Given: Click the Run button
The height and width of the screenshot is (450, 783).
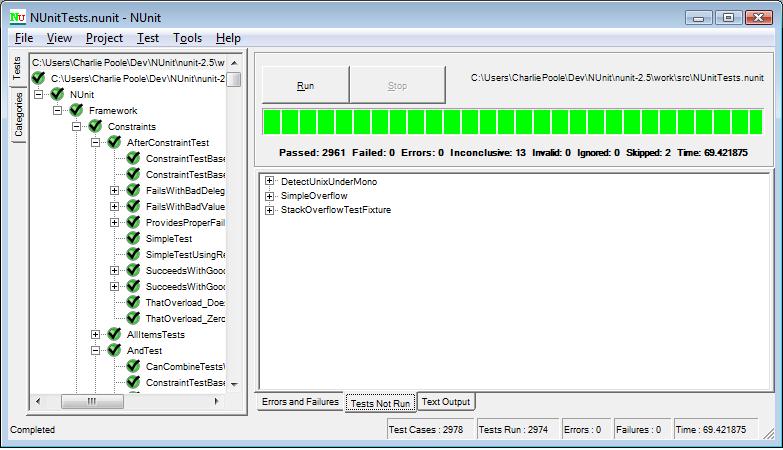Looking at the screenshot, I should pos(305,85).
